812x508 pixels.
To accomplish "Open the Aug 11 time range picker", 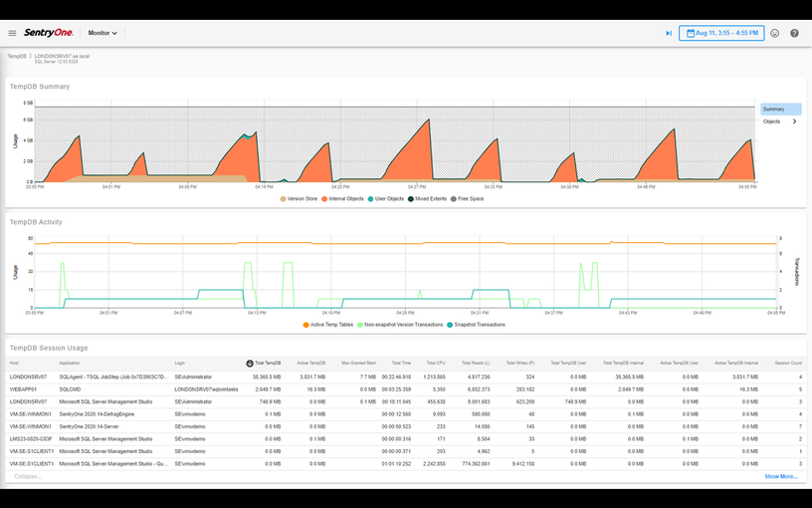I will pyautogui.click(x=726, y=33).
